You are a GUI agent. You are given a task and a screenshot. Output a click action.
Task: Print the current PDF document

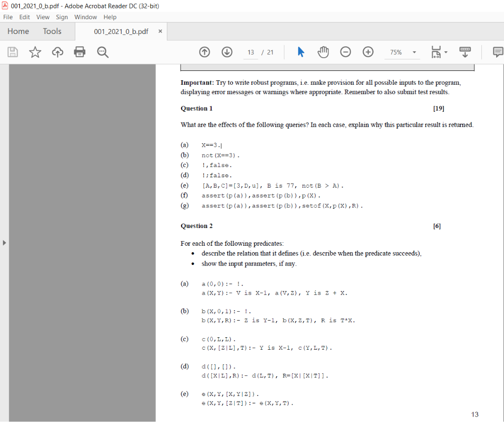pos(79,52)
